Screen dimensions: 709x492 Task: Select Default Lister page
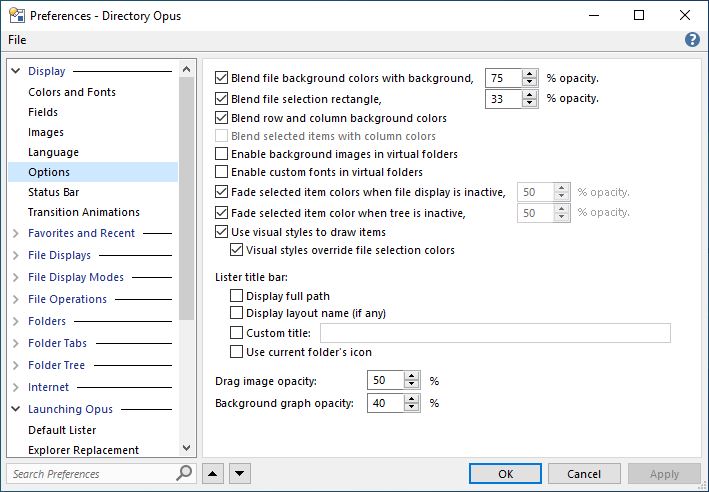(x=62, y=430)
